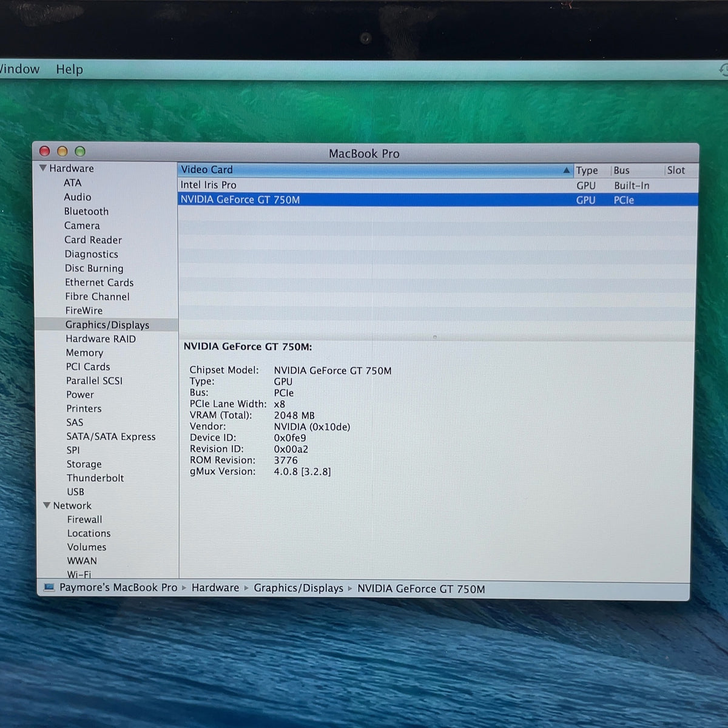The height and width of the screenshot is (728, 728).
Task: Select Ethernet Cards in the sidebar
Action: (x=99, y=282)
